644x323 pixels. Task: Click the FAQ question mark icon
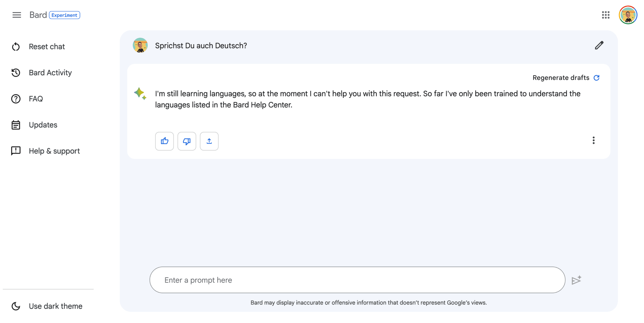(x=16, y=99)
